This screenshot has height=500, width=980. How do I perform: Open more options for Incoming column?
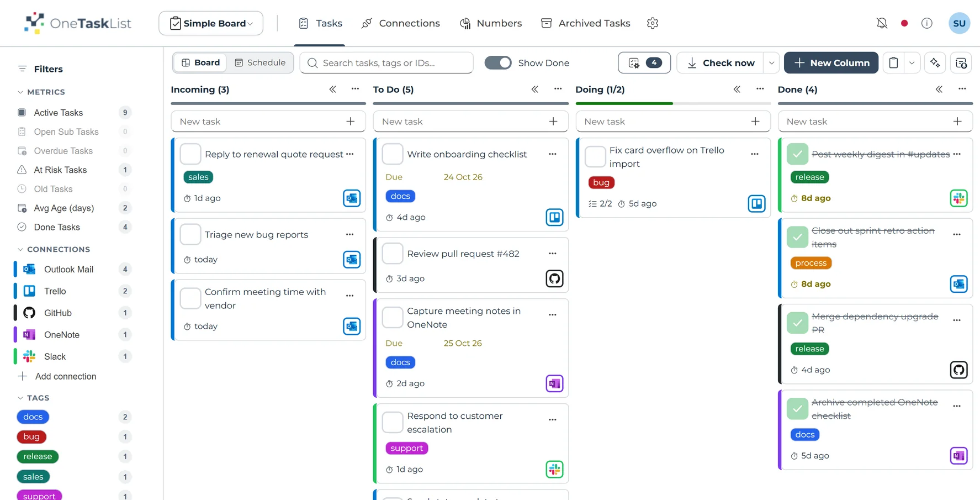[355, 89]
